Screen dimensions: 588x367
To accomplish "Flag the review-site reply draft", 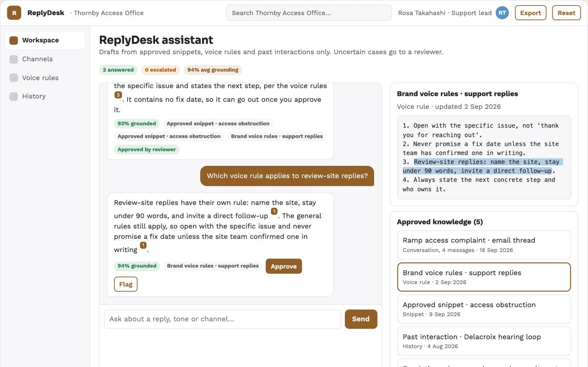I will 126,284.
